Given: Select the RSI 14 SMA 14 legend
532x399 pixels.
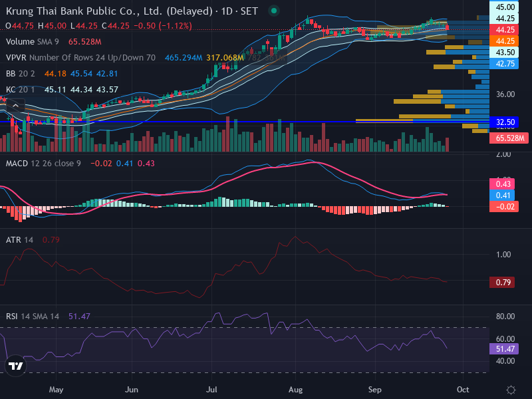Looking at the screenshot, I should [x=32, y=317].
